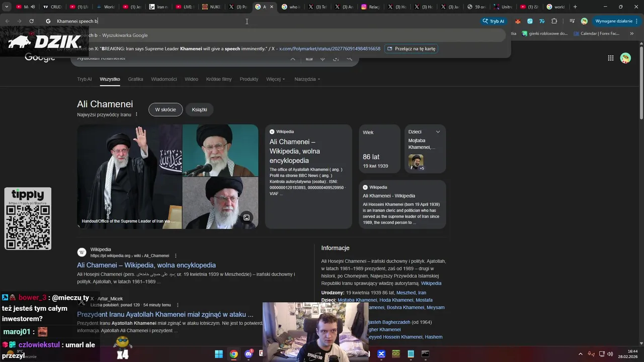
Task: Select the 'Książki' chip
Action: [199, 110]
